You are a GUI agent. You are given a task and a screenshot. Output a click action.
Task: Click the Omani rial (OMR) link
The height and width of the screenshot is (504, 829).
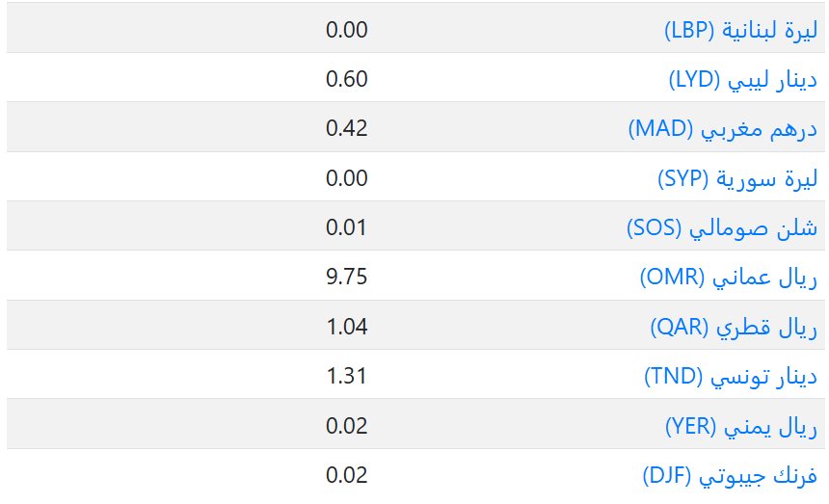(x=728, y=278)
